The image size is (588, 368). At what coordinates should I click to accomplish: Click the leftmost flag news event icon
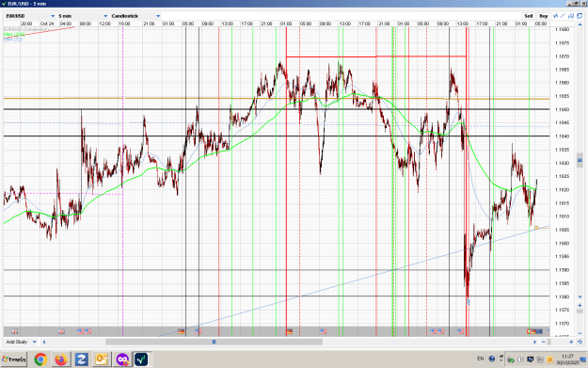14,331
